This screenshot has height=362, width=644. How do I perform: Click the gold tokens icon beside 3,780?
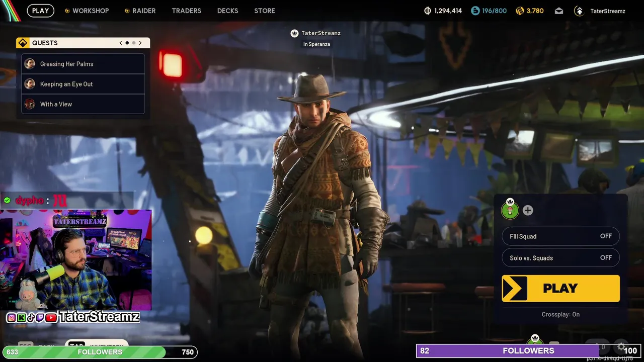coord(519,11)
